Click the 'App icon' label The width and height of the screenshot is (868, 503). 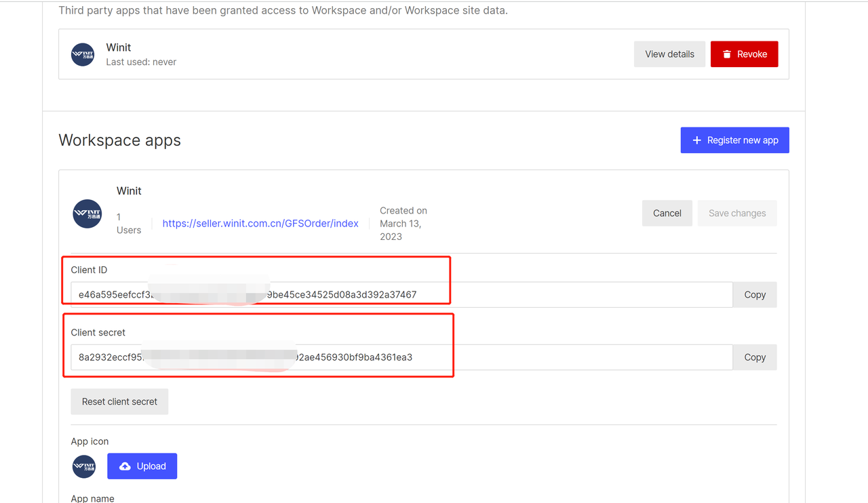[x=90, y=441]
